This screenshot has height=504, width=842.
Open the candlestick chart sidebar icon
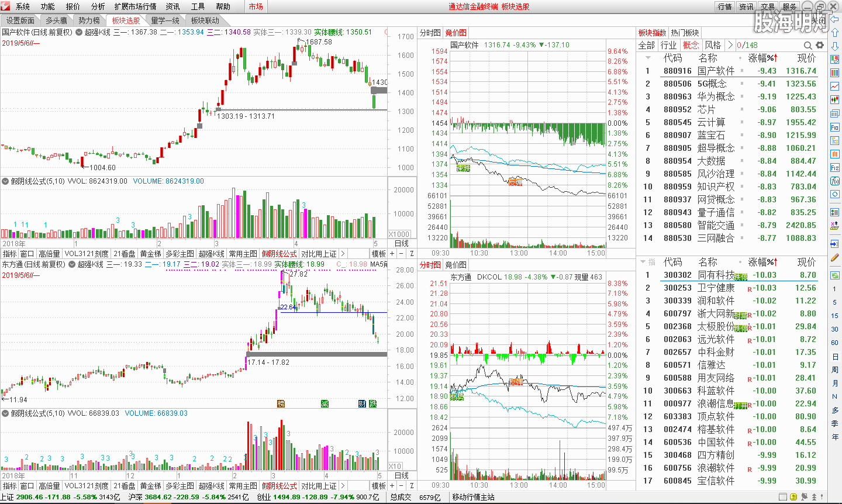(x=834, y=99)
